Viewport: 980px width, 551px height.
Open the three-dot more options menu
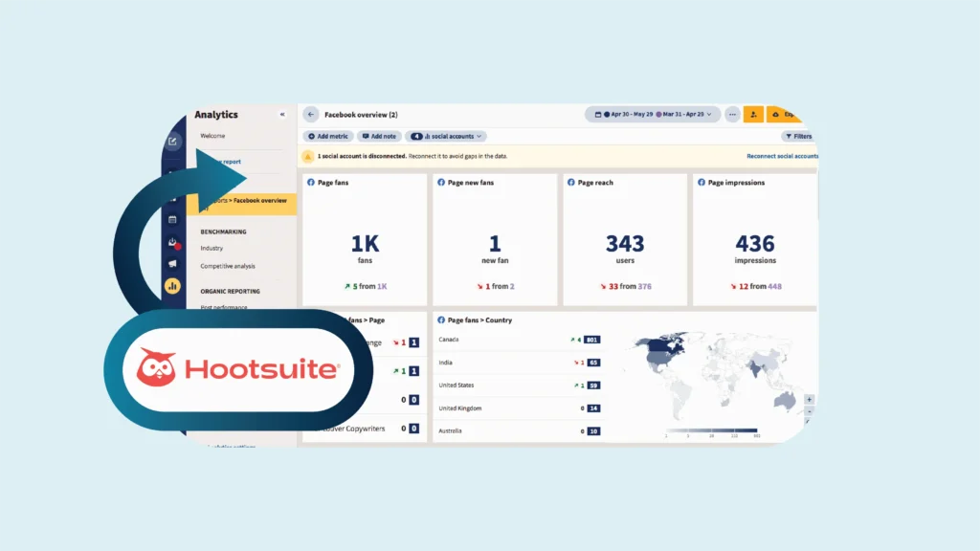point(732,115)
